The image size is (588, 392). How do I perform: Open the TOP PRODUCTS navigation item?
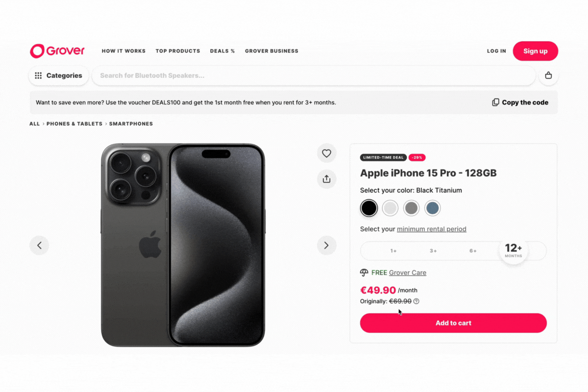(177, 51)
